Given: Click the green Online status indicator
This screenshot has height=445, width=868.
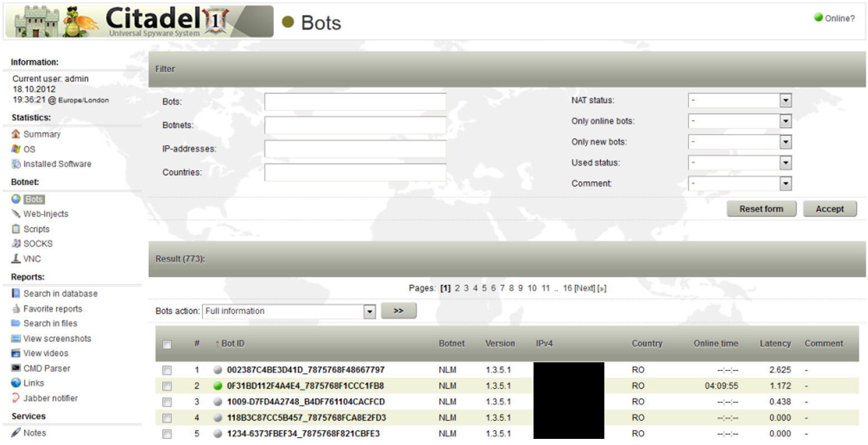Looking at the screenshot, I should [818, 17].
